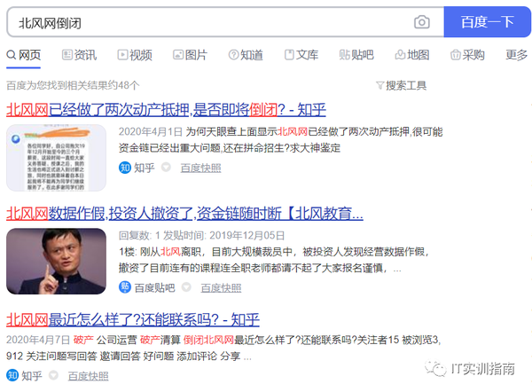Open the 知道 tab
This screenshot has height=392, width=532.
click(246, 55)
